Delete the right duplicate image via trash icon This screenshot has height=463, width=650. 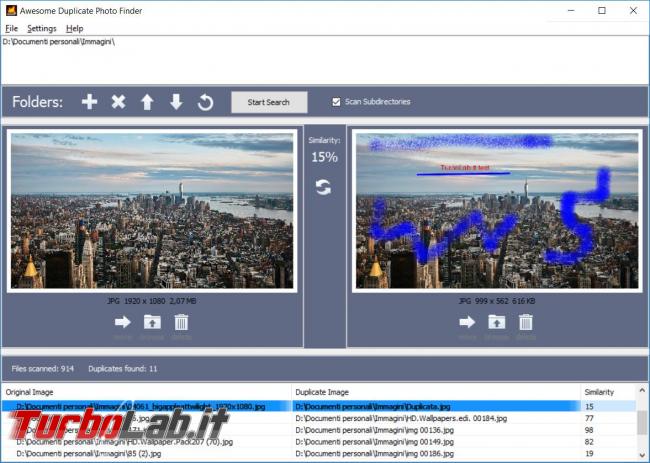526,322
